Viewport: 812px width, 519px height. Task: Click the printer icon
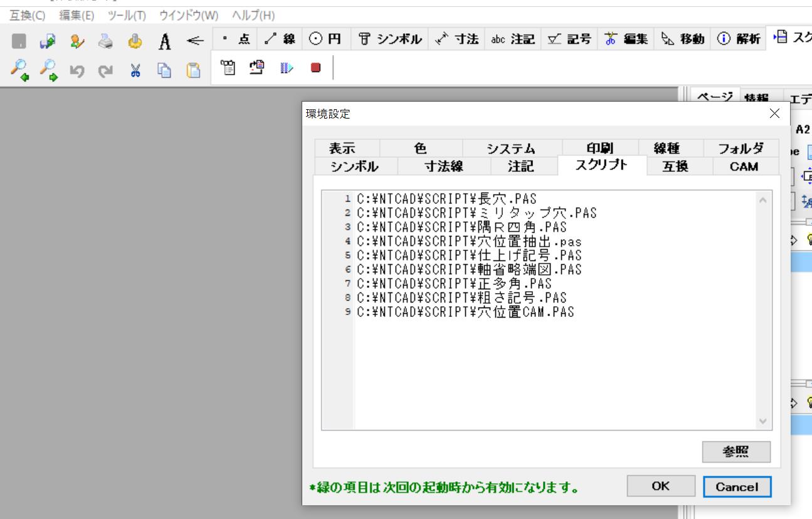[107, 41]
